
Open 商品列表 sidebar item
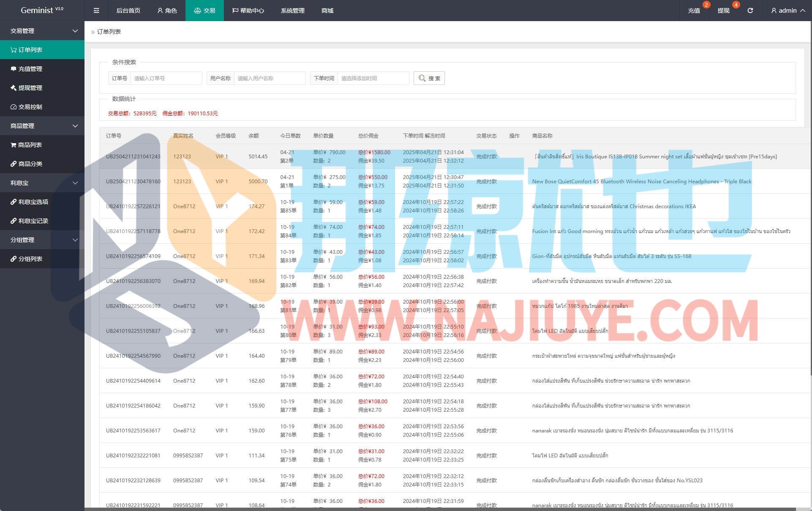[30, 145]
